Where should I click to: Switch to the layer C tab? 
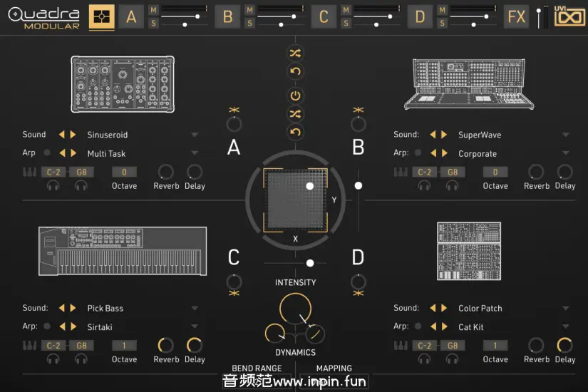(324, 17)
